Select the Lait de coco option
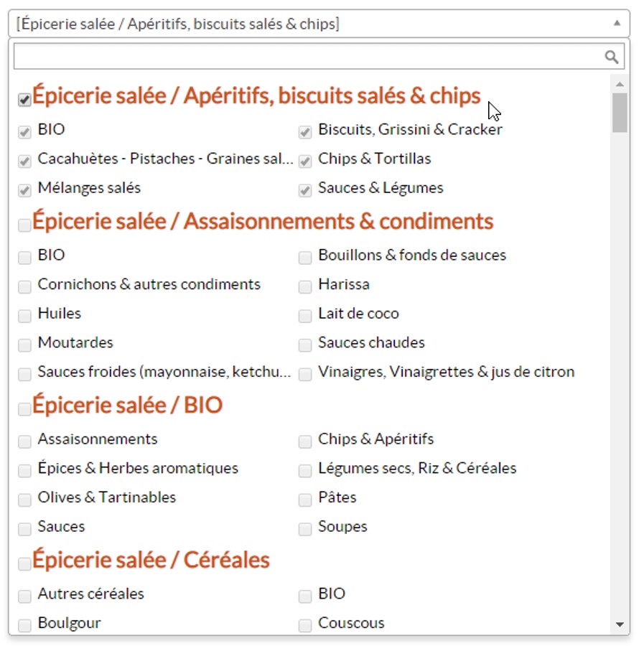This screenshot has width=644, height=646. [305, 316]
